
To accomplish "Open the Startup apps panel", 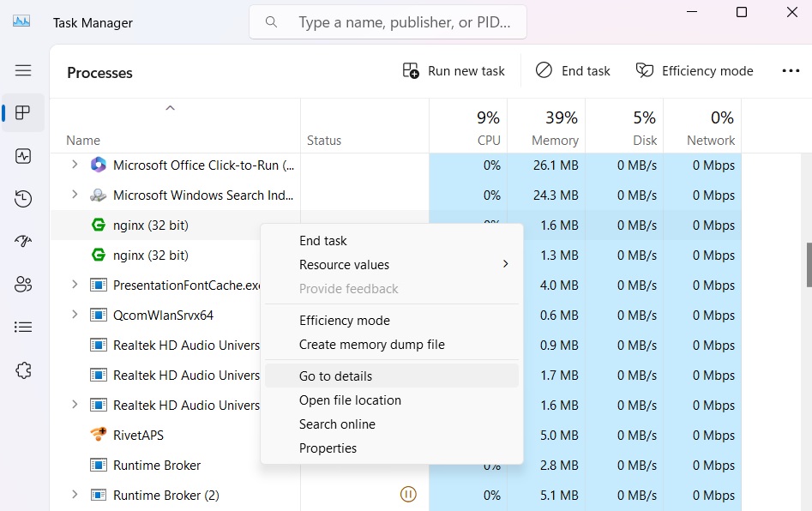I will (x=23, y=241).
